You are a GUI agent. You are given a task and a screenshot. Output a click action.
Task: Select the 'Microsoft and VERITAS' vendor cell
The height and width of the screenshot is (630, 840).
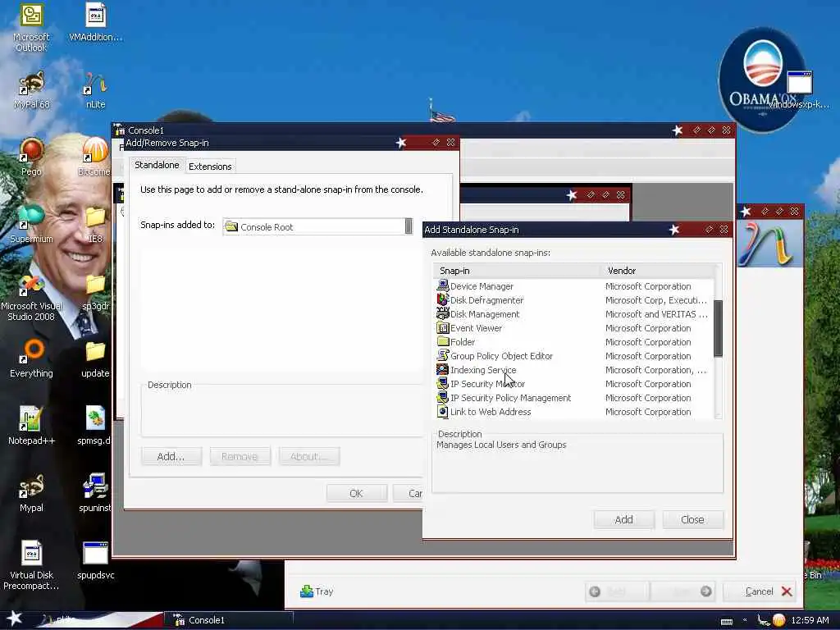pyautogui.click(x=656, y=314)
